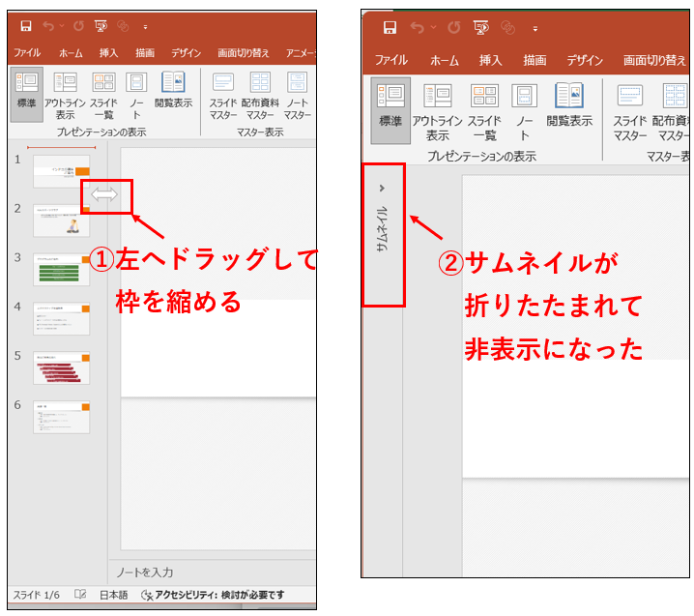Select slide 3 thumbnail with green bars

62,269
